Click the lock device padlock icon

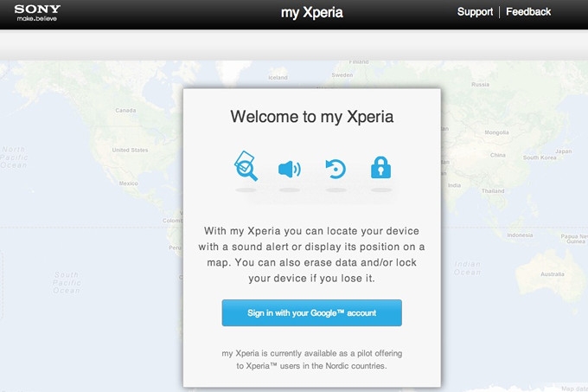pos(381,167)
